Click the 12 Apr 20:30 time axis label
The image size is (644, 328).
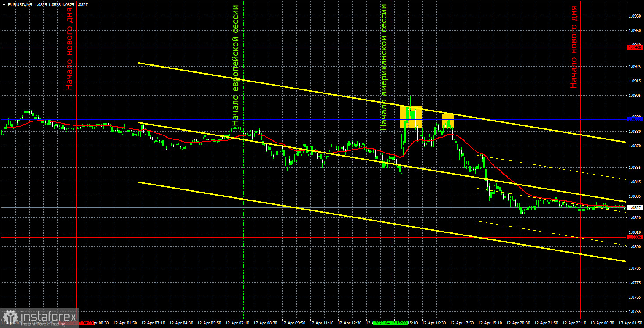519,323
